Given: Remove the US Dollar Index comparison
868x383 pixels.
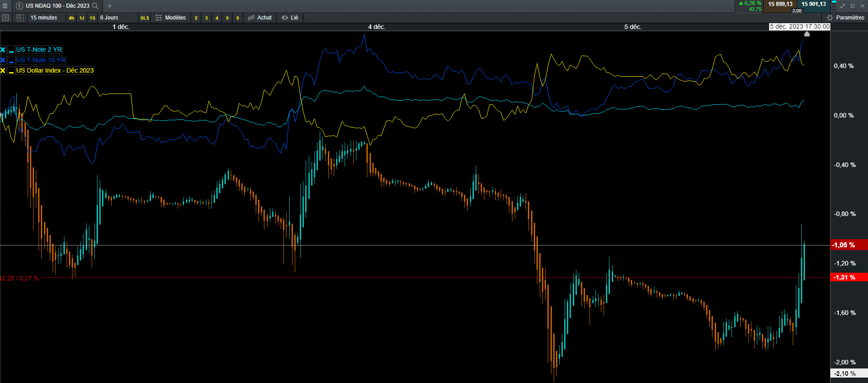Looking at the screenshot, I should (3, 71).
